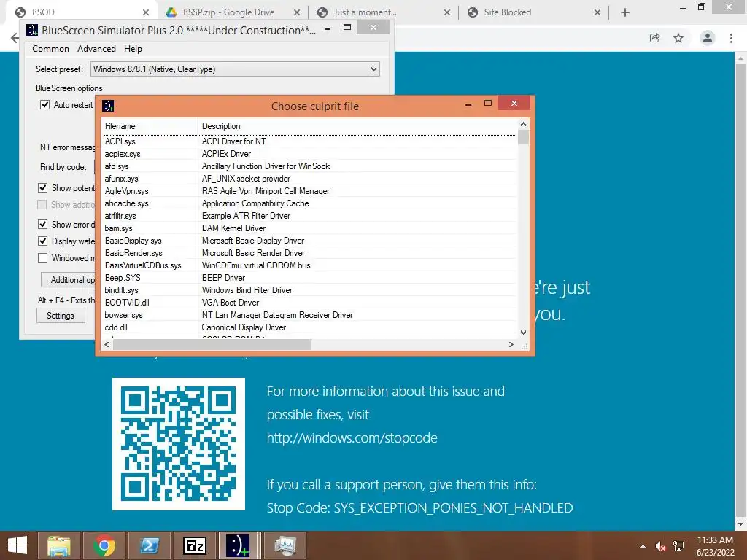Click the taskbar clock showing 11:33 AM
Screen dimensions: 747x560
[x=715, y=546]
